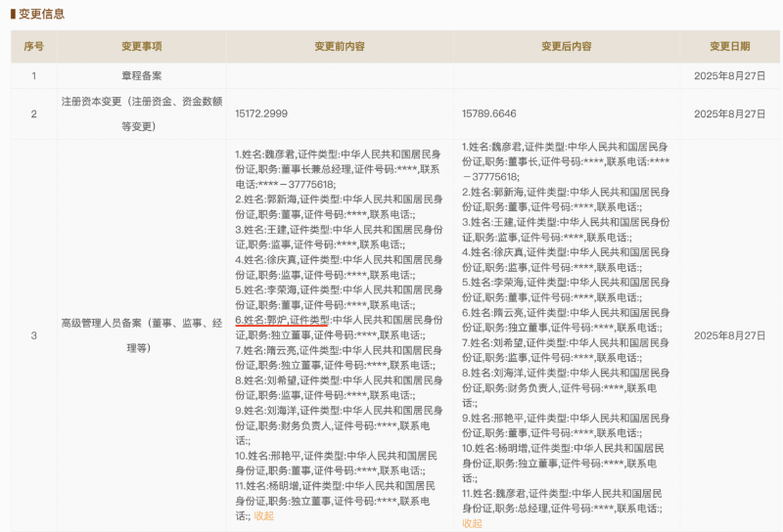This screenshot has height=532, width=783.
Task: Click the 注册资本变更 change item cell
Action: pyautogui.click(x=142, y=113)
